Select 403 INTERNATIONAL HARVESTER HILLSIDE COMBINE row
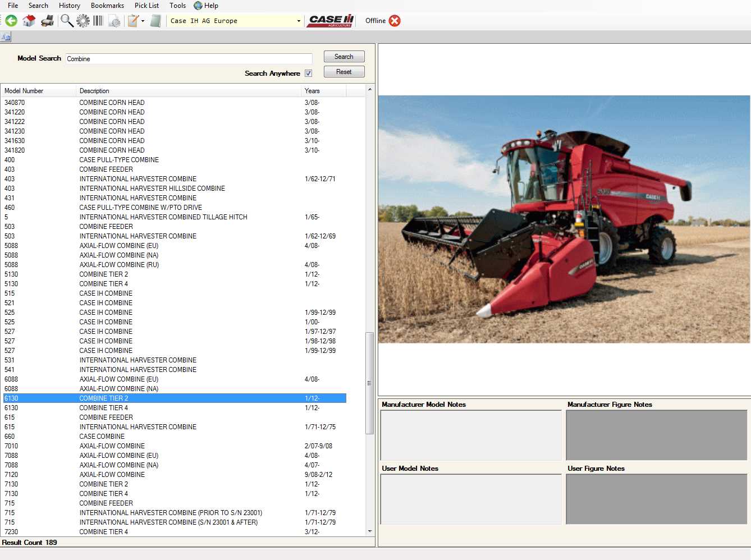 pos(174,189)
